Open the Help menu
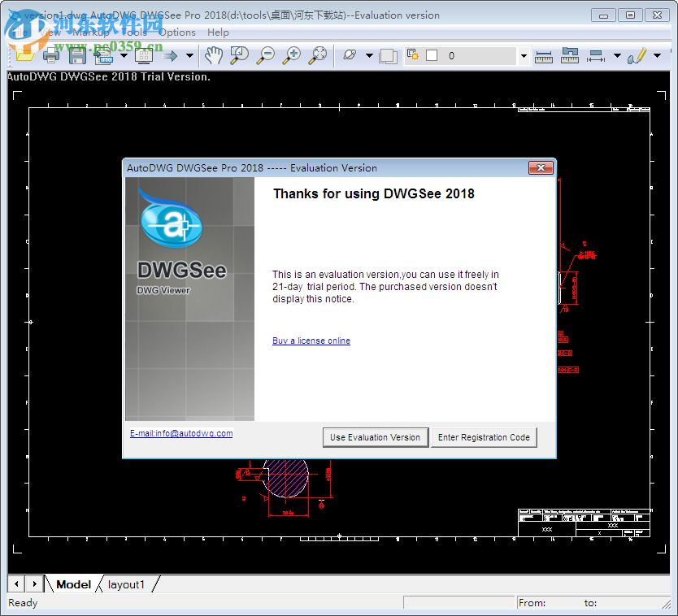Screen dimensions: 678x616 [x=218, y=33]
